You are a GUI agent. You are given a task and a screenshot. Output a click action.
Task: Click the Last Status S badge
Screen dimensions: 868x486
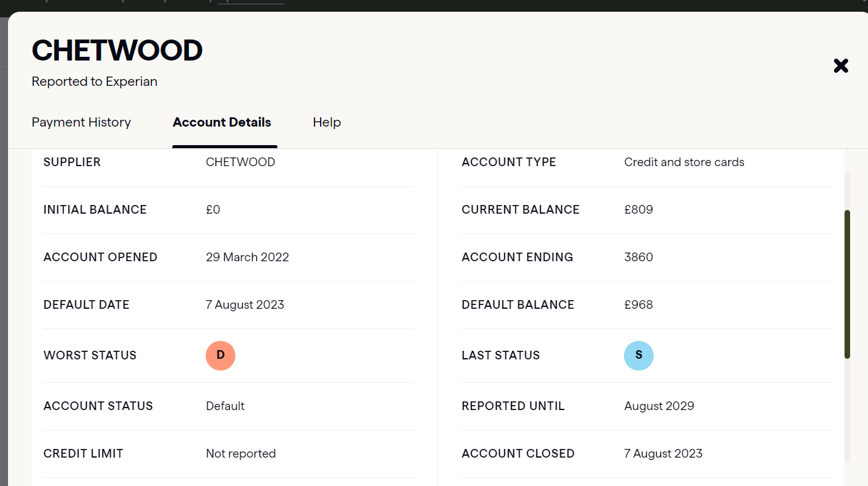click(639, 356)
